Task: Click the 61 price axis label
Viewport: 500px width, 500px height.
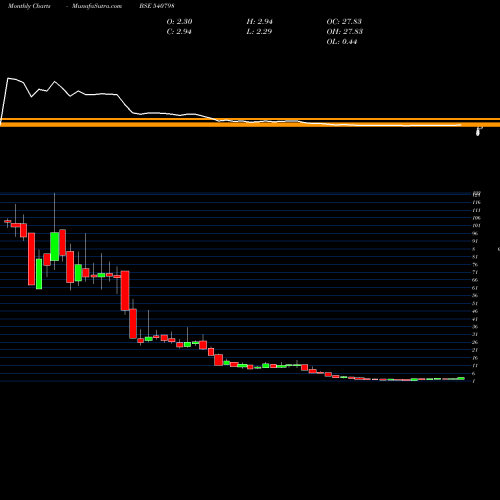Action: coord(475,288)
